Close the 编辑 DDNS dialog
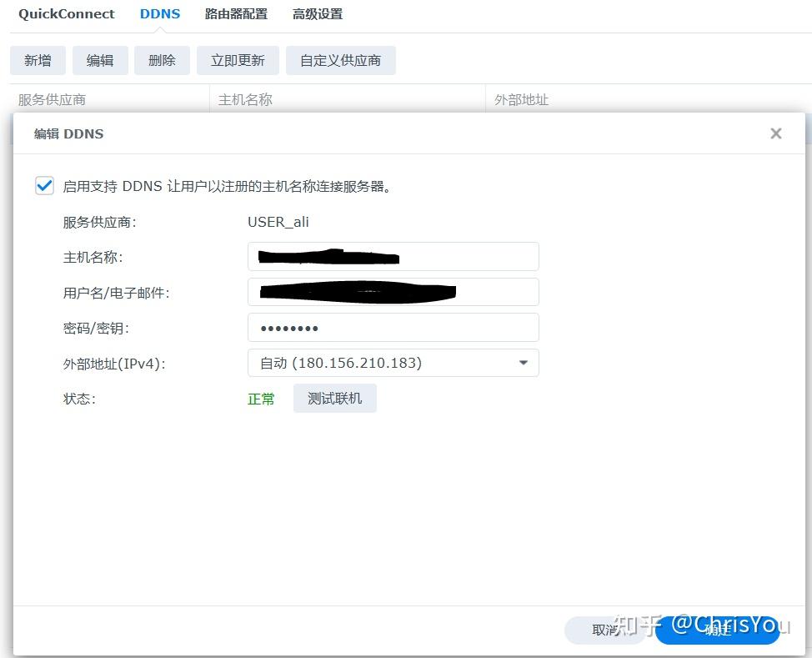The image size is (812, 658). [775, 133]
